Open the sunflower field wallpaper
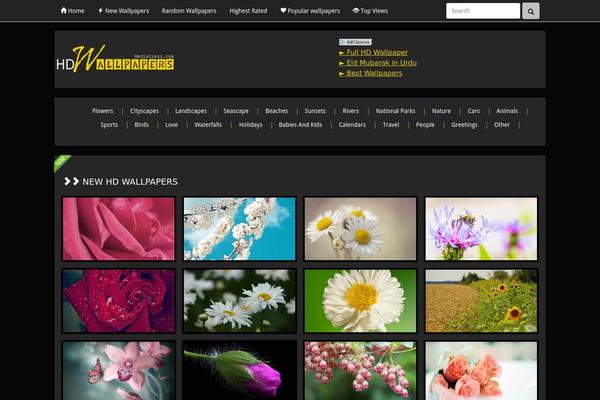The width and height of the screenshot is (600, 400). pos(481,301)
